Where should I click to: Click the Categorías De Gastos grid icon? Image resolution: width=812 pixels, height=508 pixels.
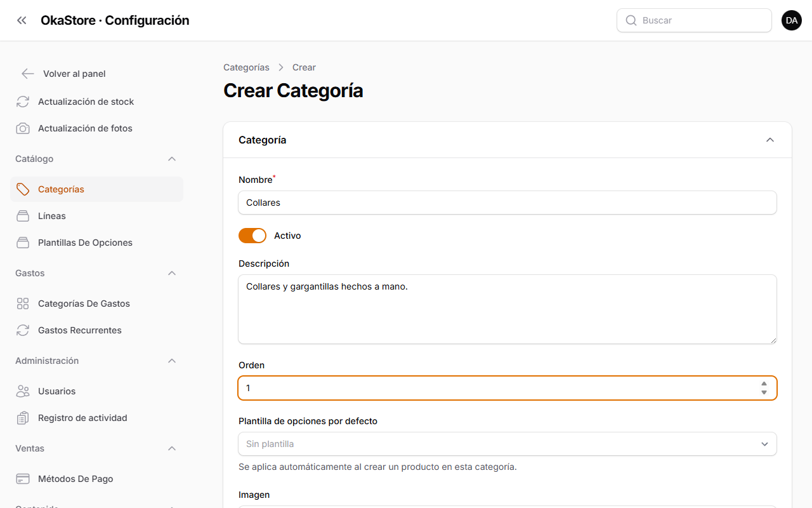click(23, 304)
